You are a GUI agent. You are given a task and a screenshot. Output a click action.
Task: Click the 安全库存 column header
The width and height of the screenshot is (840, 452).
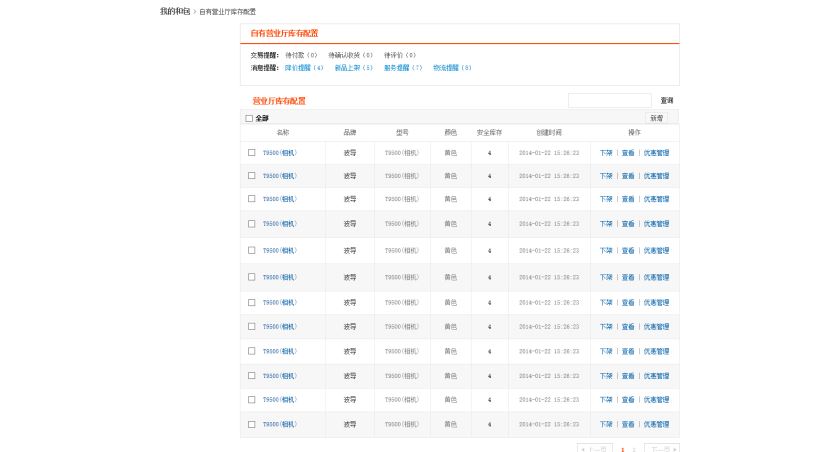490,132
